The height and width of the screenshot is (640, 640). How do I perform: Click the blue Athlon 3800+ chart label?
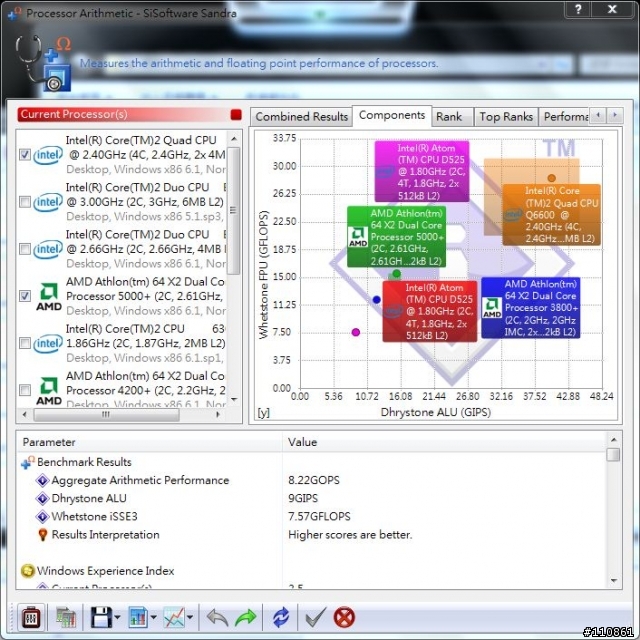coord(531,308)
